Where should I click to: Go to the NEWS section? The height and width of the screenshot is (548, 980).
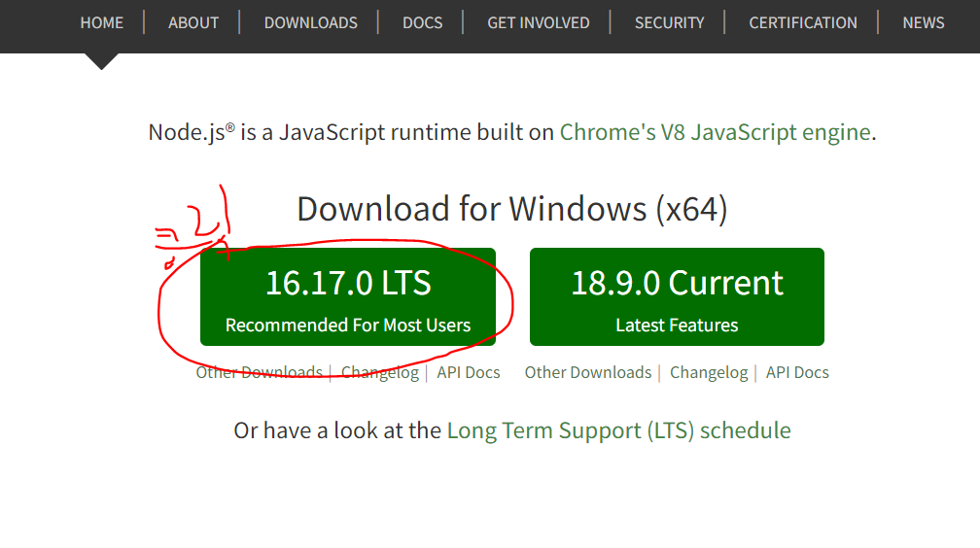click(x=924, y=23)
